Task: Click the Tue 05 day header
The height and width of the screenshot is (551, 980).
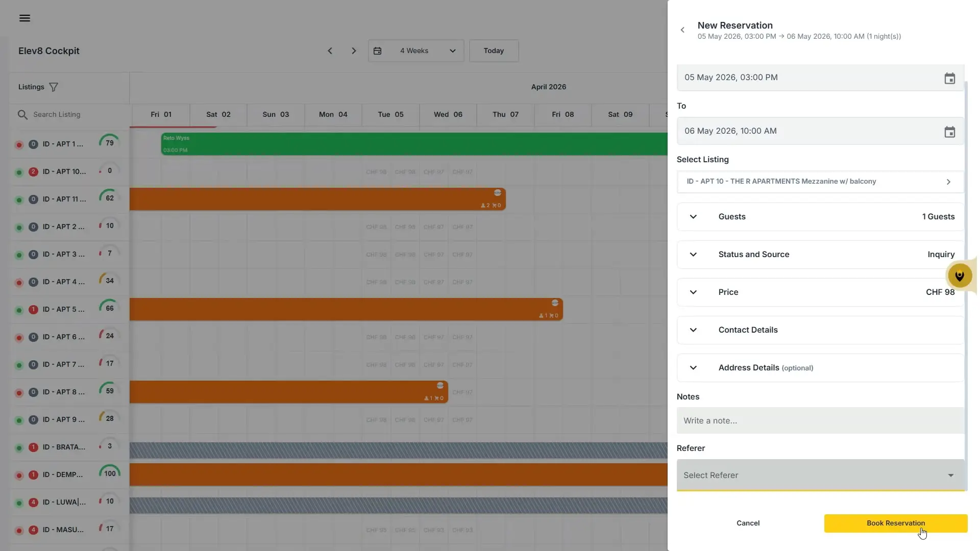Action: tap(390, 115)
